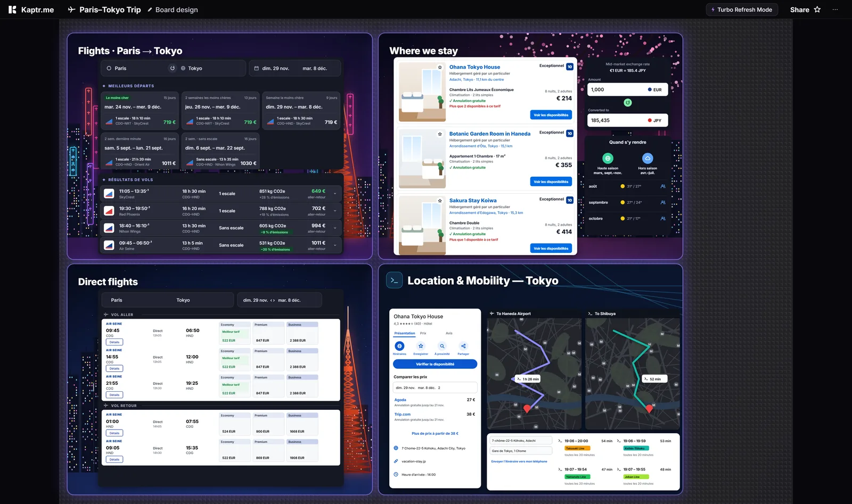Click Vérifier la disponibilité button
The height and width of the screenshot is (504, 852).
click(435, 364)
